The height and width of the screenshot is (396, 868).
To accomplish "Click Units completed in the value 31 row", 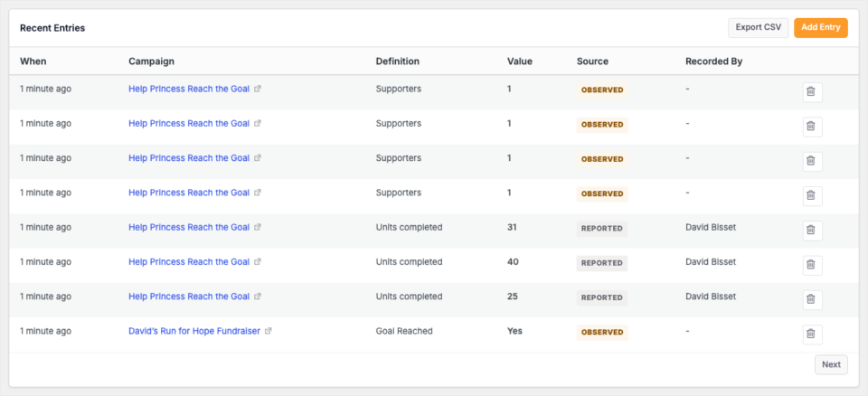I will [x=409, y=227].
